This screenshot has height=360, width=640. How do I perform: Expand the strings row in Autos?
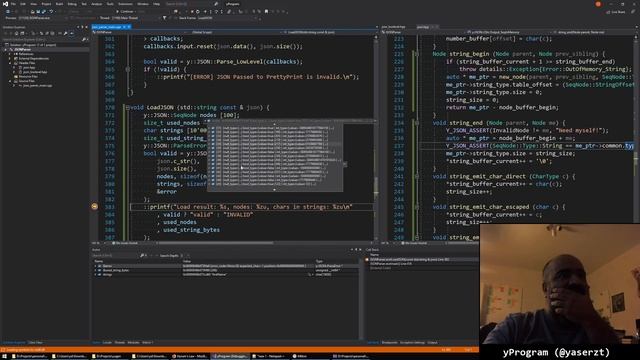(x=96, y=275)
